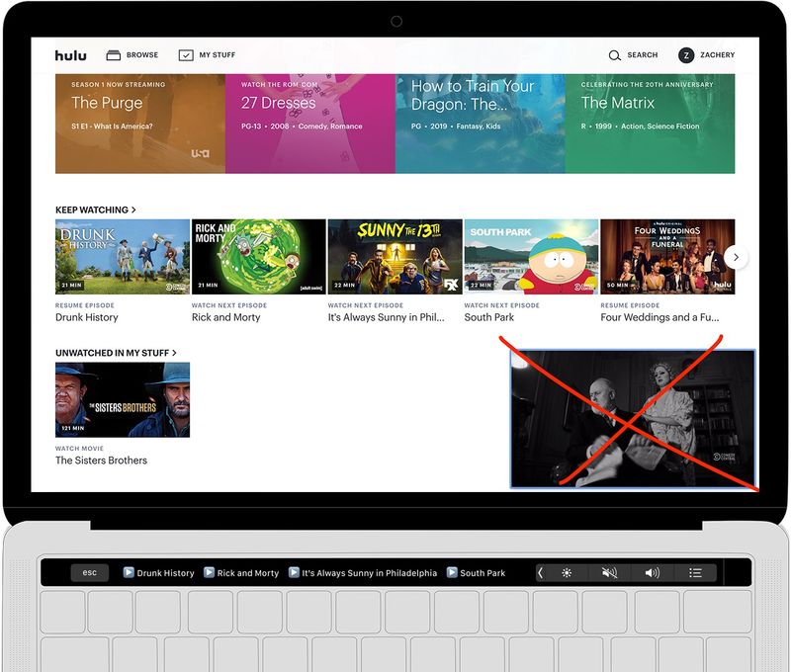This screenshot has width=791, height=672.
Task: Click the search magnifier icon
Action: point(614,55)
